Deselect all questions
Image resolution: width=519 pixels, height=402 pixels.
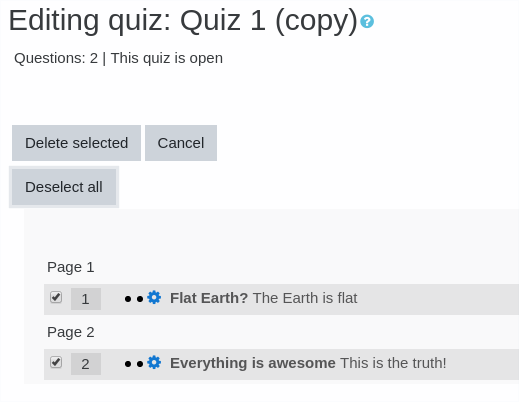(x=64, y=187)
